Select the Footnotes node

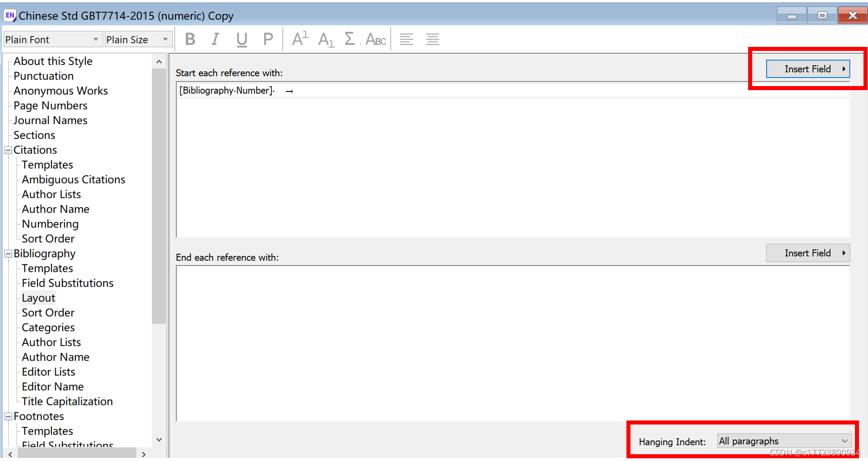click(x=39, y=416)
